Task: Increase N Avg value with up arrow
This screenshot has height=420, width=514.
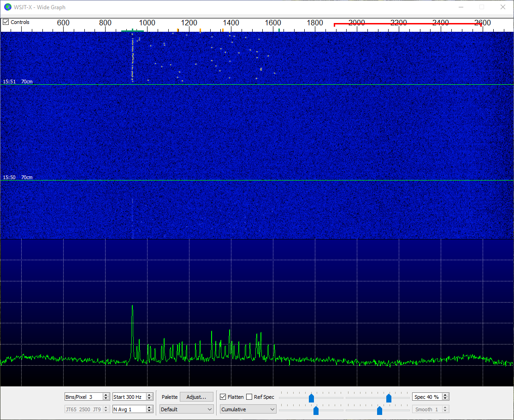Action: point(150,407)
